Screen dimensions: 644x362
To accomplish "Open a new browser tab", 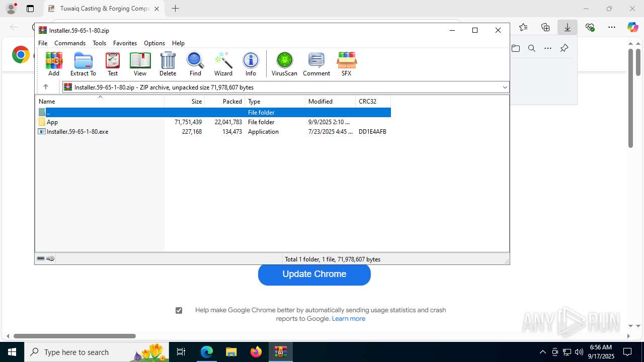I will (175, 9).
